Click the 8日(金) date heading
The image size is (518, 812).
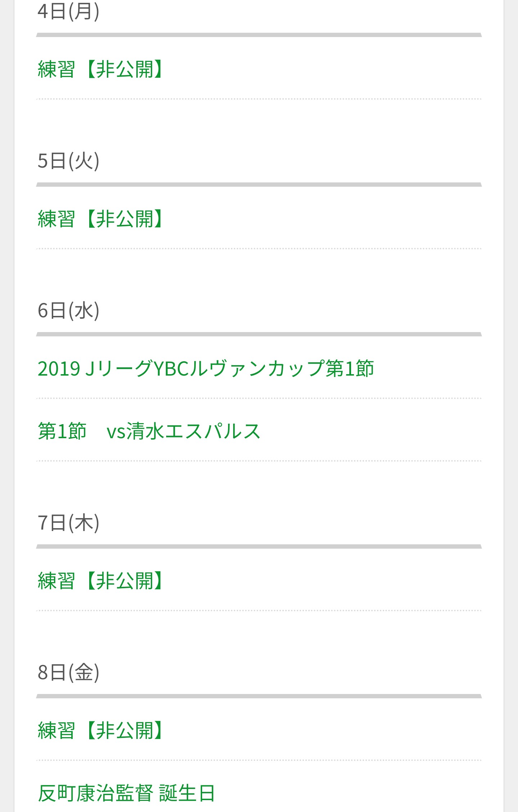click(x=68, y=672)
